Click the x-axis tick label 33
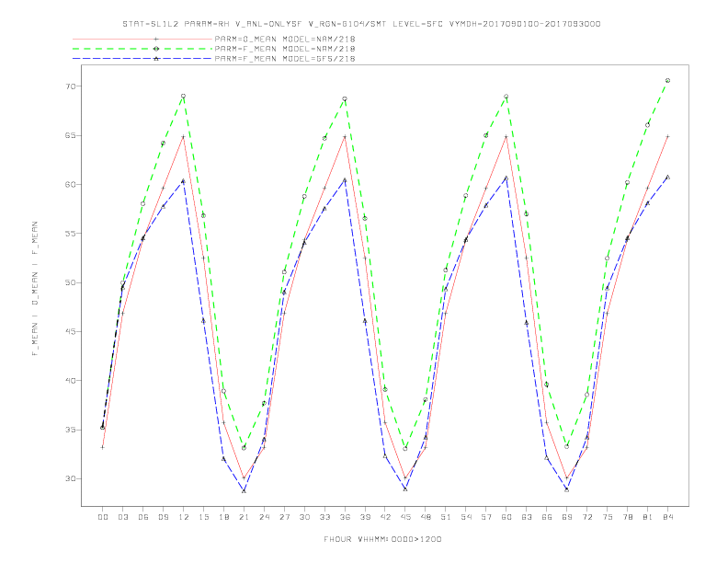728x563 pixels. [x=324, y=517]
